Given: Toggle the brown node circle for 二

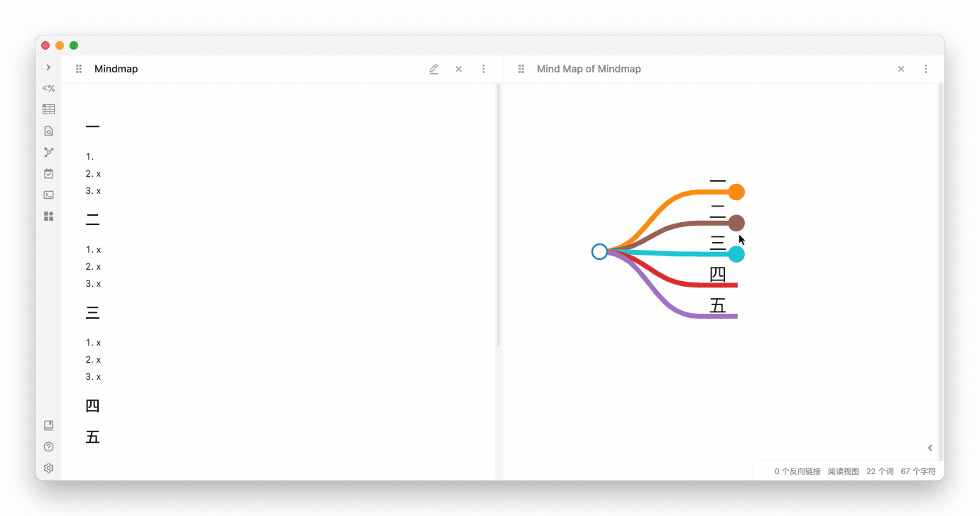Looking at the screenshot, I should (736, 223).
